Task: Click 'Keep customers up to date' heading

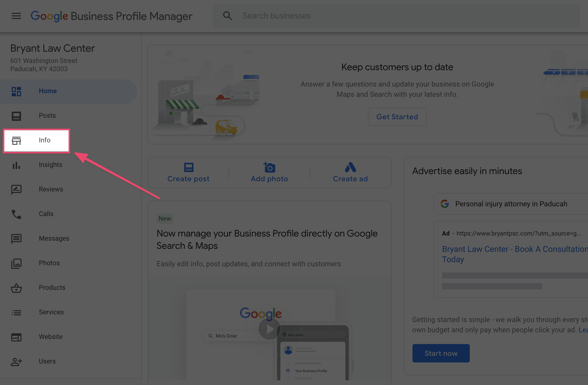Action: coord(397,67)
